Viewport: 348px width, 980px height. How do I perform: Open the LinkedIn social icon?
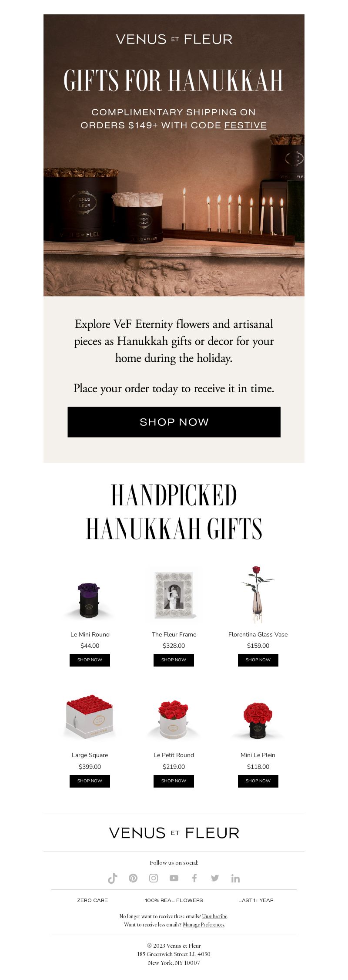(x=235, y=878)
